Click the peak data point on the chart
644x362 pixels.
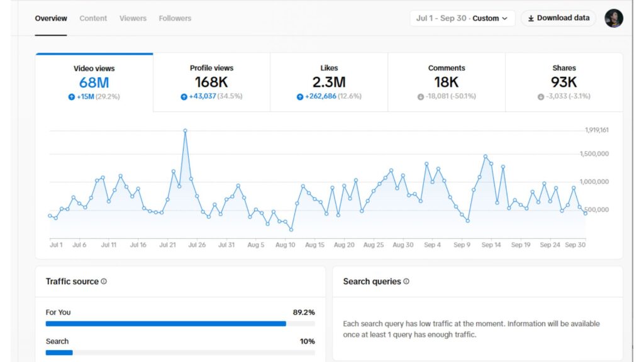pos(185,131)
